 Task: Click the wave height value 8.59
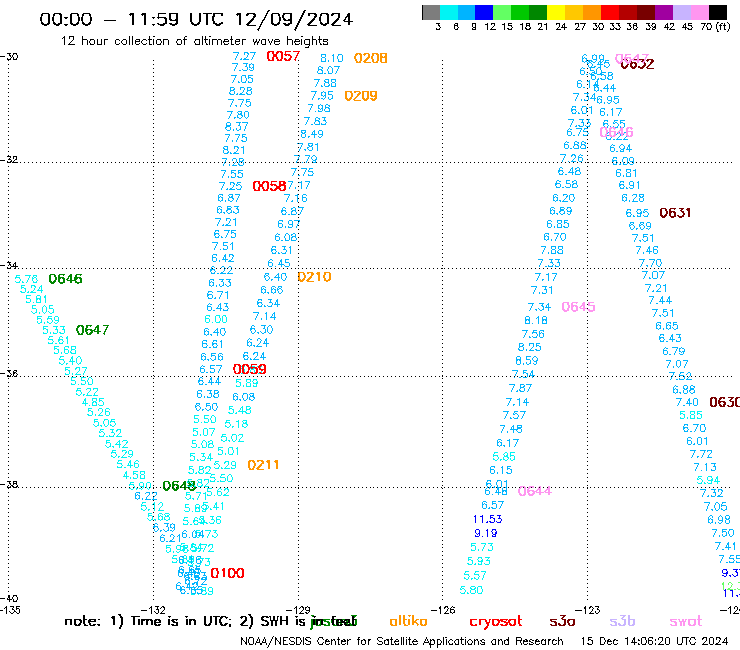tap(527, 361)
